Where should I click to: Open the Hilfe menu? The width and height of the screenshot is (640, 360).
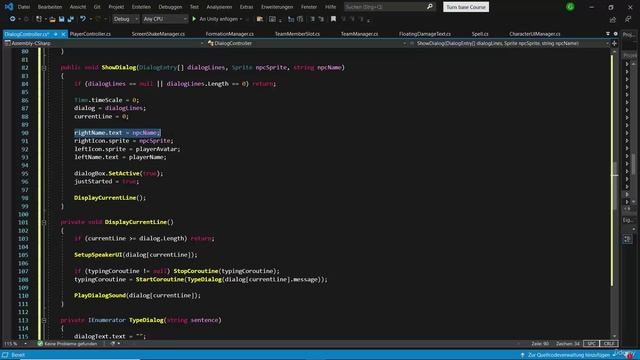click(331, 7)
